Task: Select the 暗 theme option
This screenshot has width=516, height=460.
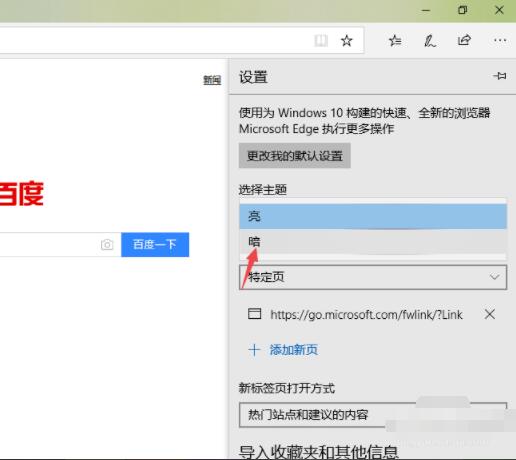Action: click(x=373, y=242)
